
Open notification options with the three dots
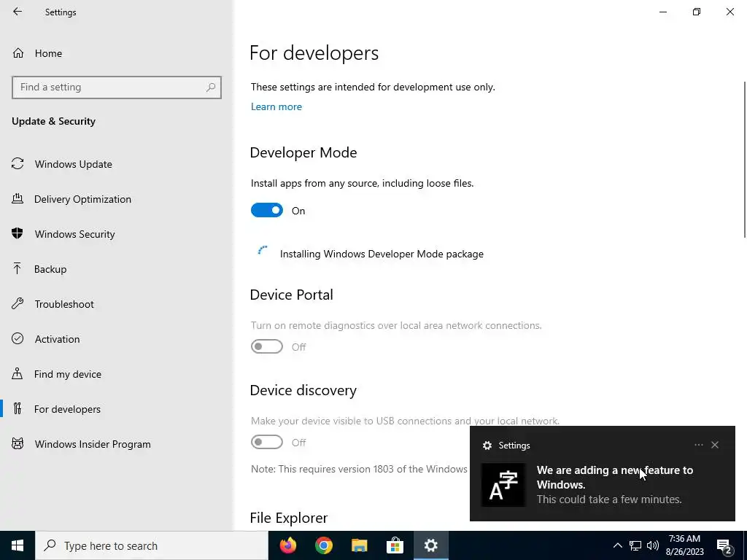(x=698, y=445)
